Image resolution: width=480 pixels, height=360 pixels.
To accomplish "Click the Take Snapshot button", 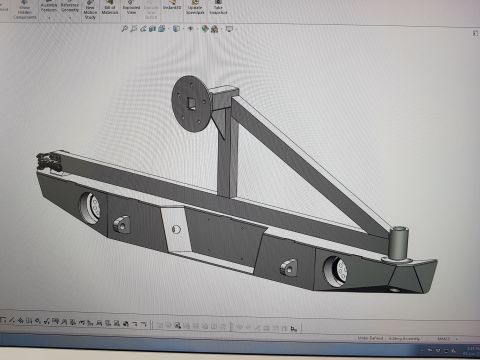I will click(x=218, y=8).
